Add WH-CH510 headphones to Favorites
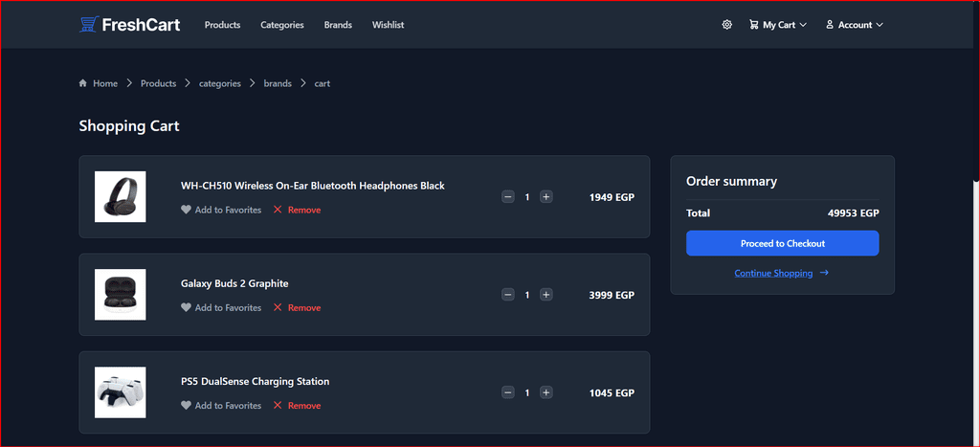Image resolution: width=980 pixels, height=447 pixels. tap(221, 210)
